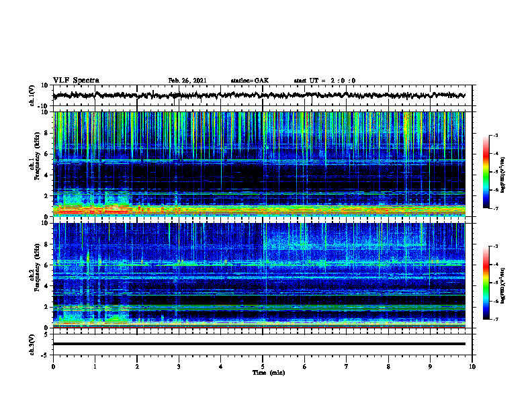Image resolution: width=532 pixels, height=411 pixels.
Task: Click inside the ch.1 spectrogram panel
Action: pos(259,164)
